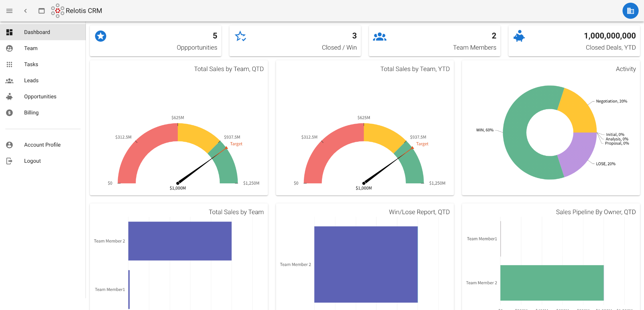Click the Team Members count card
The image size is (644, 310).
[x=434, y=41]
